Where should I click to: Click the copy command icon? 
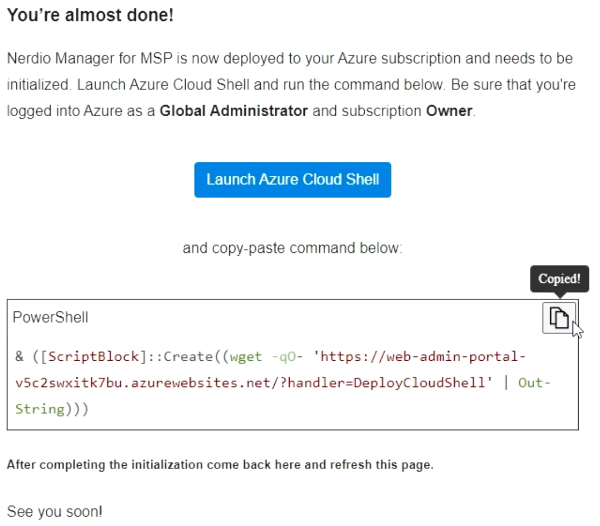559,318
